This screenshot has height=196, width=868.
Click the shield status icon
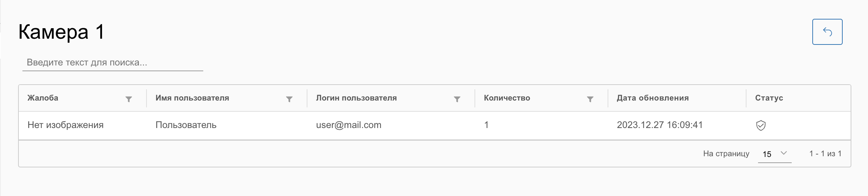[761, 125]
